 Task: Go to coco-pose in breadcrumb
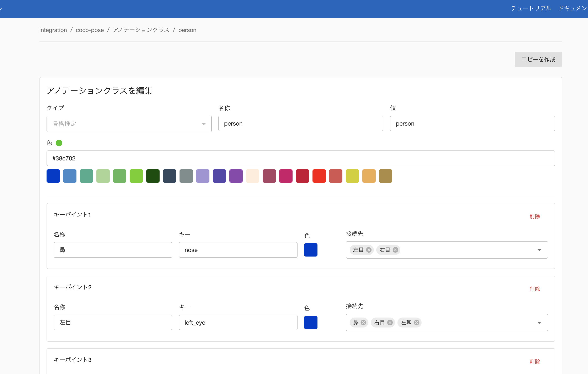(90, 30)
